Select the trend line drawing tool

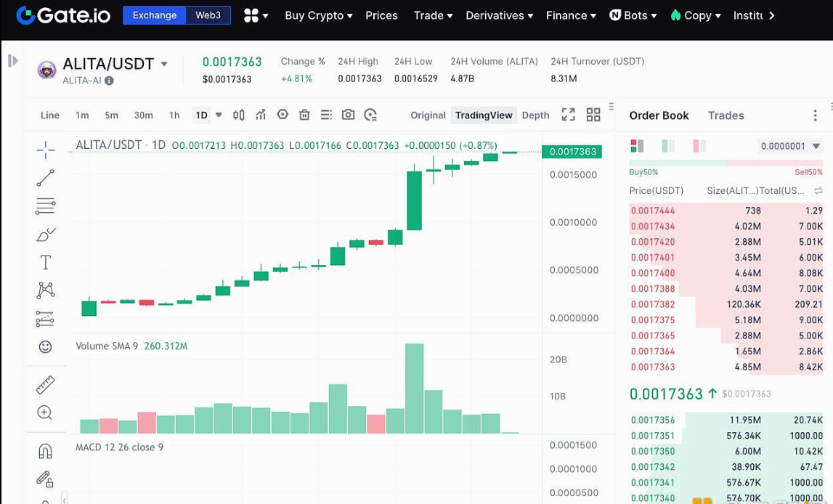click(x=45, y=178)
